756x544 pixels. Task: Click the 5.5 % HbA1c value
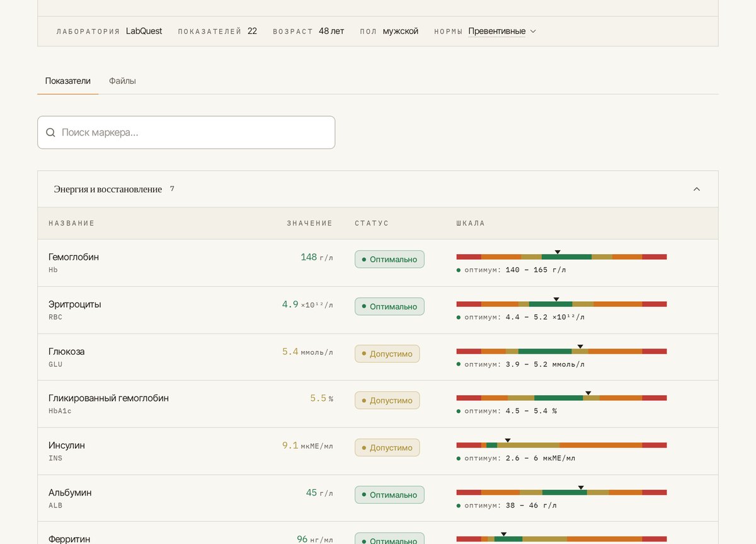coord(321,398)
